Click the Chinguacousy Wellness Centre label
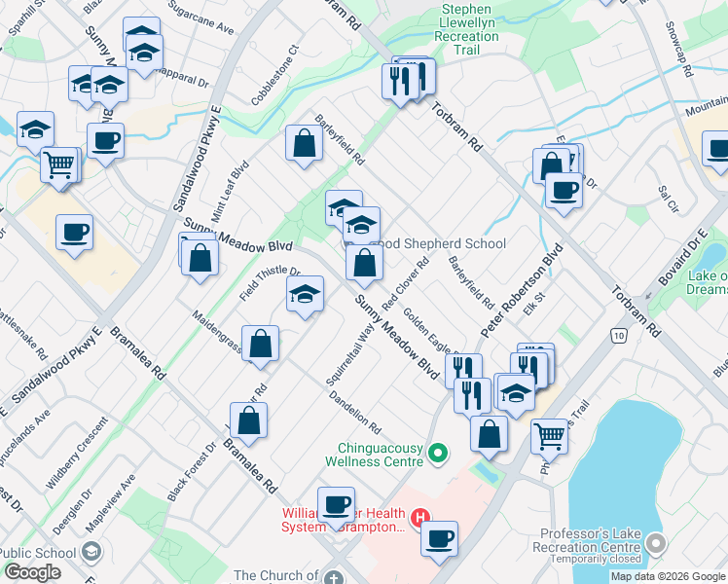 click(374, 455)
